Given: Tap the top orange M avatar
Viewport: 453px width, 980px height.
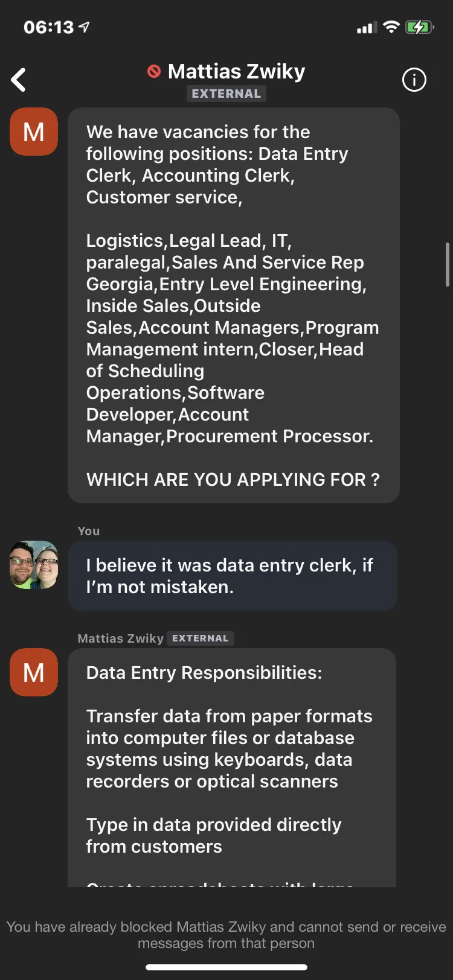Looking at the screenshot, I should (34, 132).
